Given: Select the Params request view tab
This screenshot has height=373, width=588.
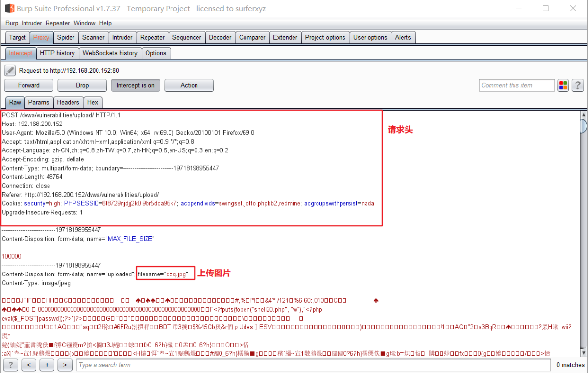Looking at the screenshot, I should point(39,102).
